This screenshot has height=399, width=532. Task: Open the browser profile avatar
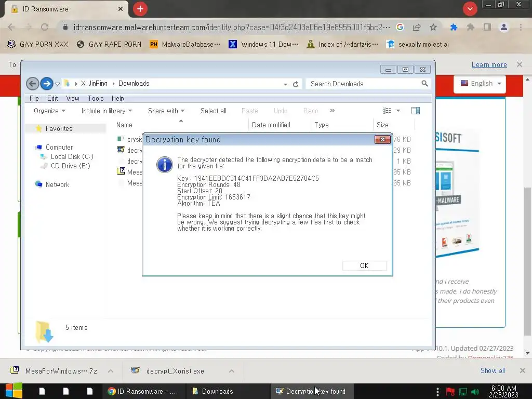504,27
